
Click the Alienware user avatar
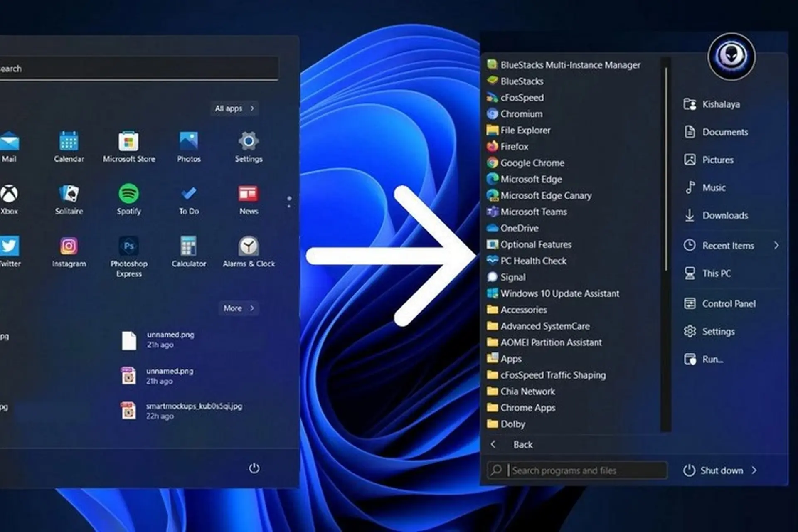[x=731, y=57]
